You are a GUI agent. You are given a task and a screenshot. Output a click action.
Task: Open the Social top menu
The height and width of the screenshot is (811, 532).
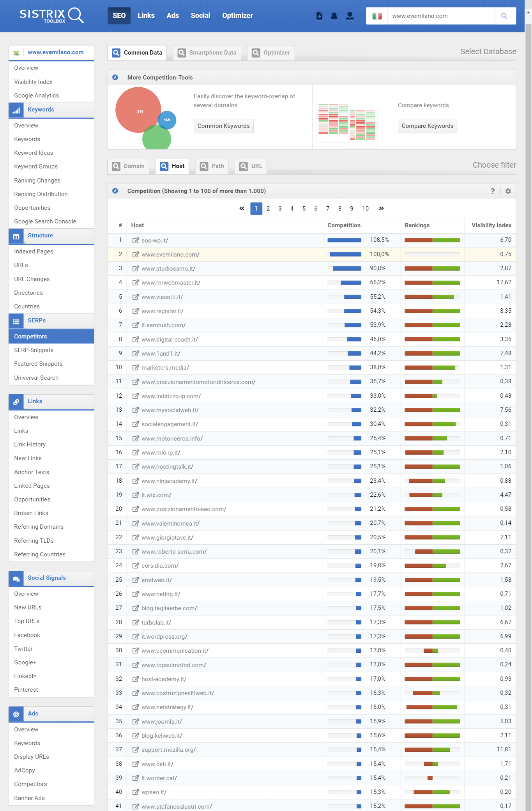click(x=200, y=16)
